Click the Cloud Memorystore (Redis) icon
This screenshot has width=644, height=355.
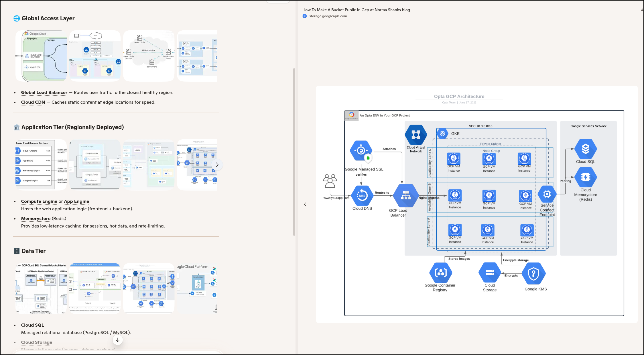click(586, 177)
